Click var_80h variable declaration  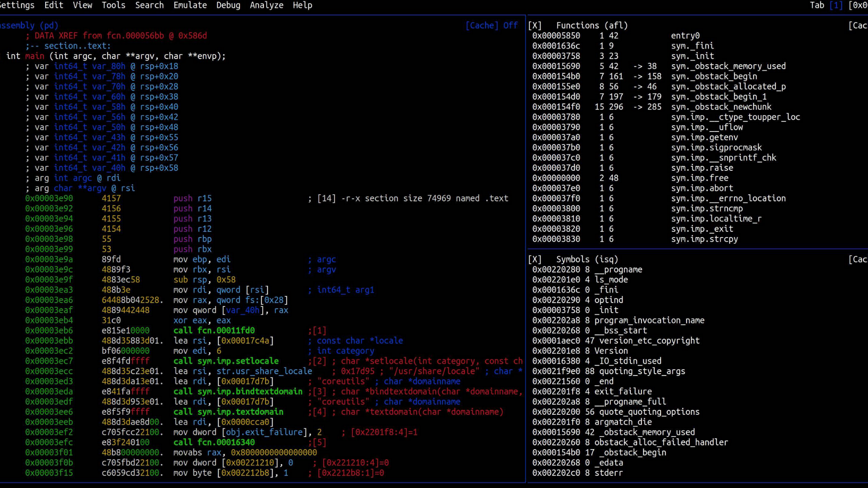tap(102, 66)
